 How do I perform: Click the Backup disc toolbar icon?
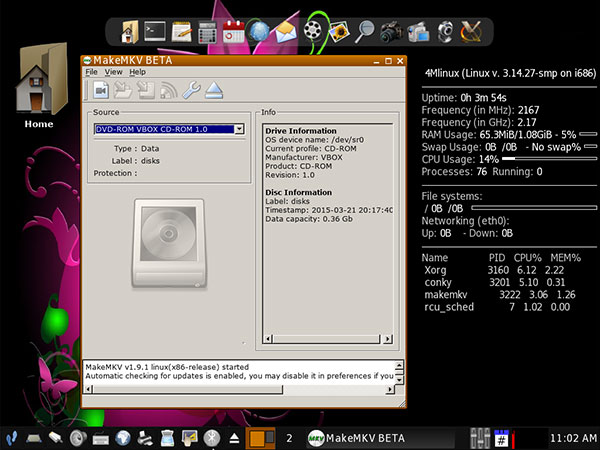click(x=145, y=90)
